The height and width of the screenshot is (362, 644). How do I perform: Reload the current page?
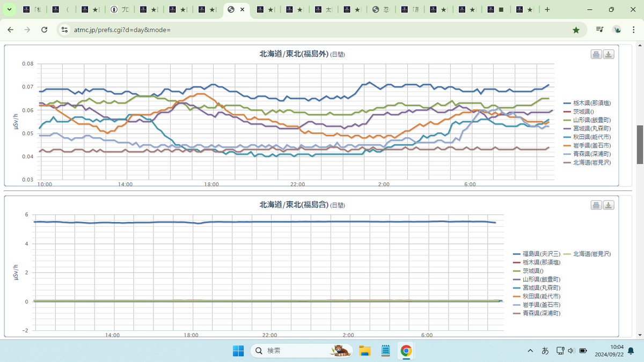coord(45,30)
